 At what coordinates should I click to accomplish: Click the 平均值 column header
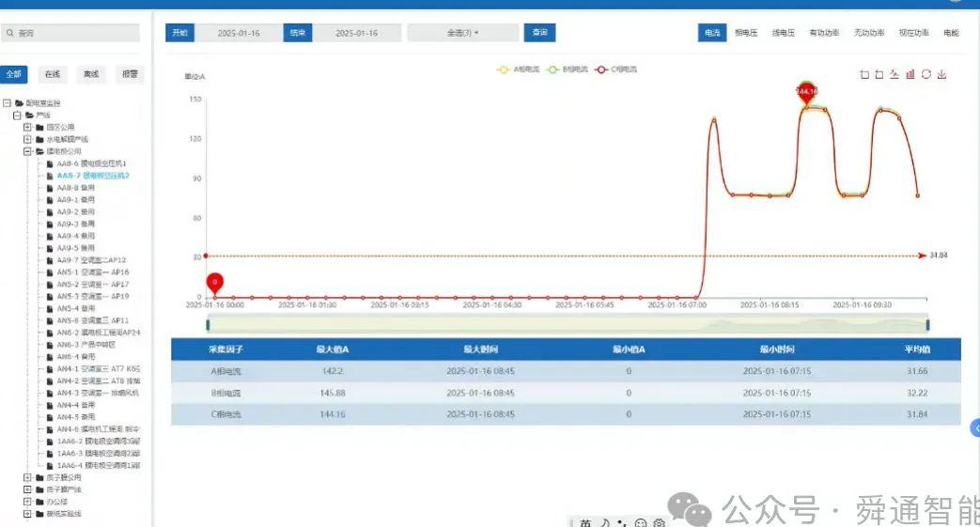pyautogui.click(x=917, y=349)
